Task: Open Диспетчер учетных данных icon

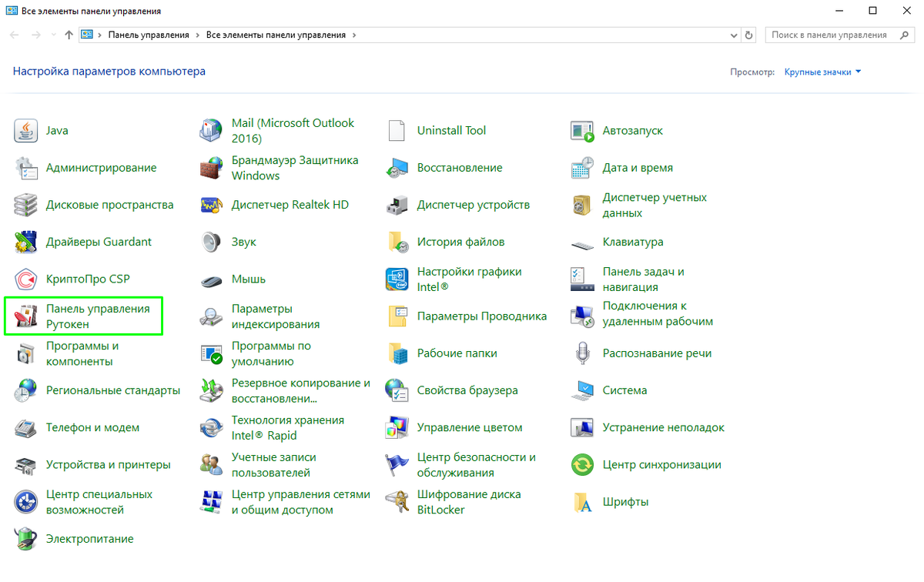Action: [x=582, y=205]
